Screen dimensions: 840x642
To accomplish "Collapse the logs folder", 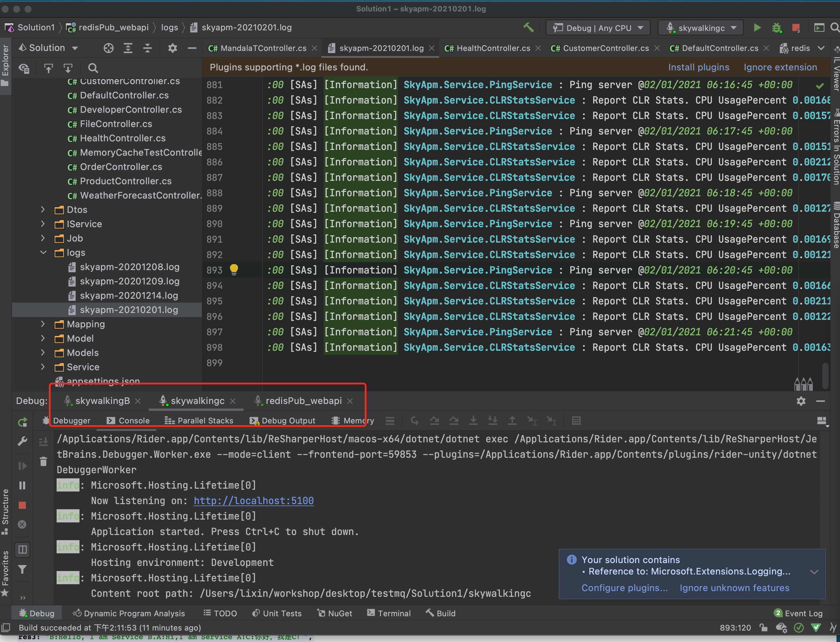I will [43, 253].
